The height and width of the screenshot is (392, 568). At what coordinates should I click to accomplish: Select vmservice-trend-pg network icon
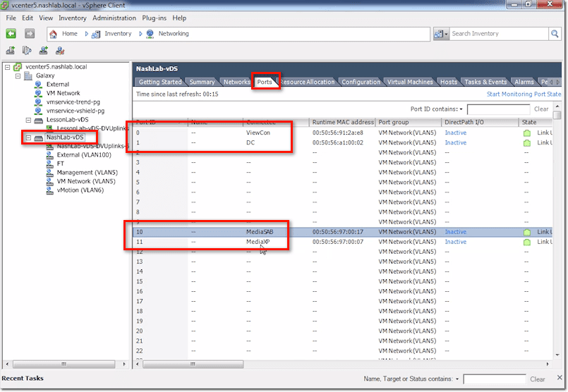click(38, 102)
